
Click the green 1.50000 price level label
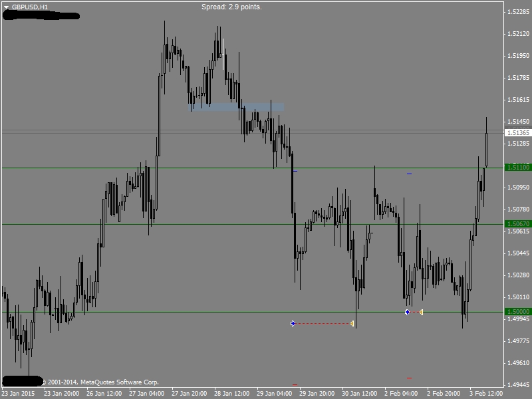[x=517, y=311]
